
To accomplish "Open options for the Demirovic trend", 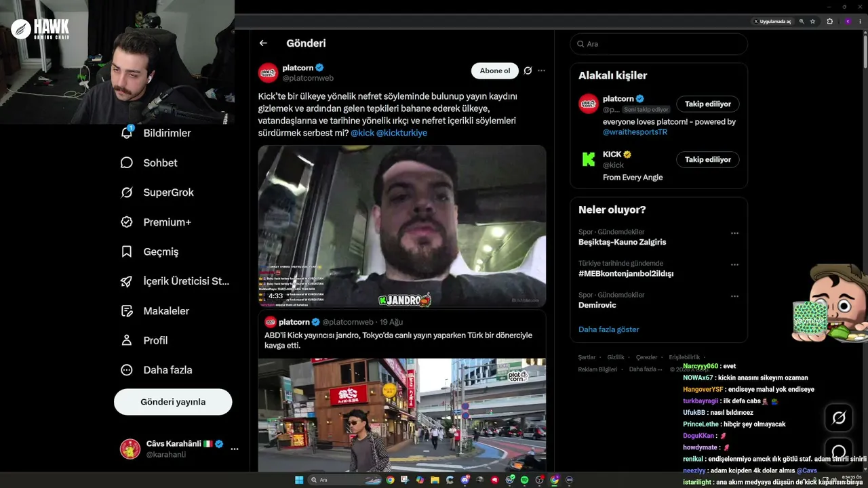I will coord(734,296).
